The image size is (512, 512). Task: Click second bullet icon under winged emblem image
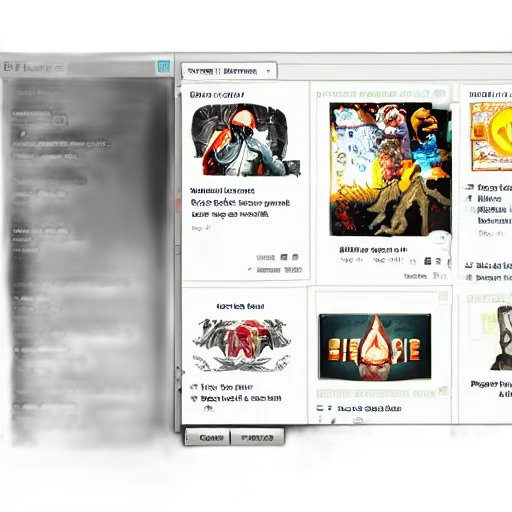(194, 398)
